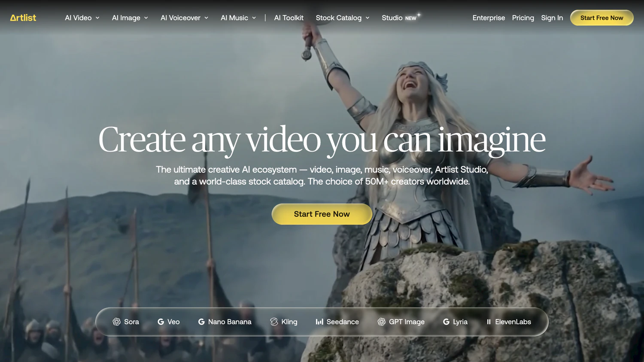Expand the AI Image chevron
Screen dimensions: 644x362
146,18
